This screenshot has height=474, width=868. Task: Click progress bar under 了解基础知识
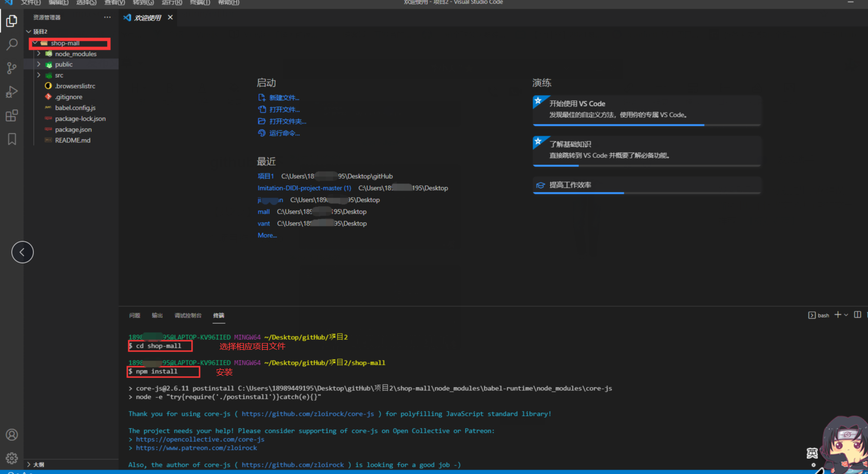tap(647, 165)
